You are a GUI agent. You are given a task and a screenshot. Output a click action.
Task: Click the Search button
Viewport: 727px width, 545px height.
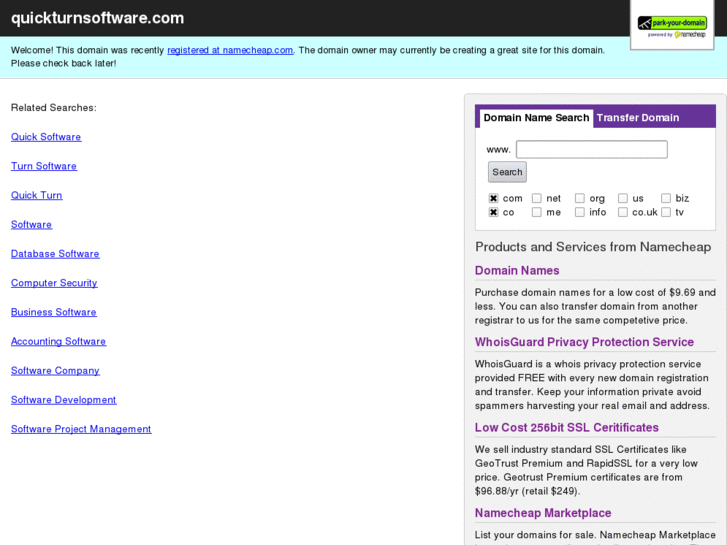click(507, 172)
